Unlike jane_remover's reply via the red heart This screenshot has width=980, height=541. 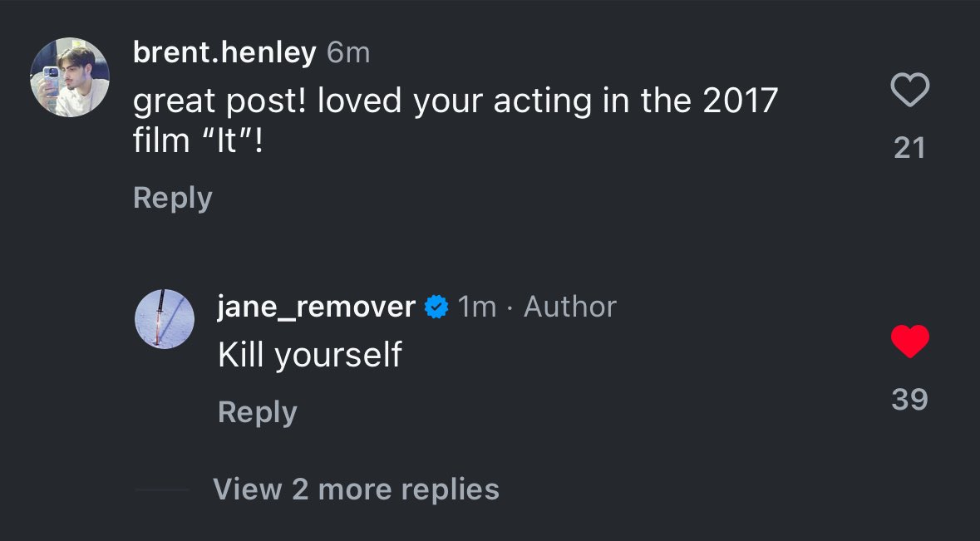tap(909, 342)
